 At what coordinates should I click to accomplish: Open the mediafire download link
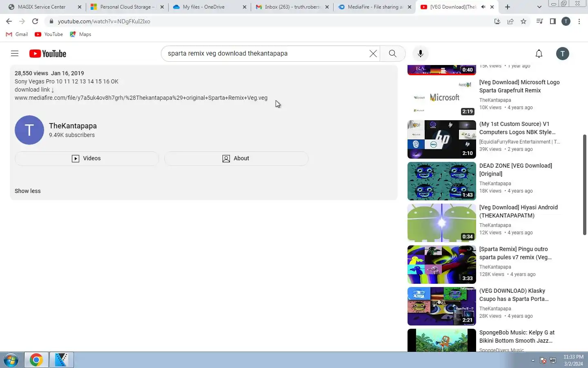point(141,98)
